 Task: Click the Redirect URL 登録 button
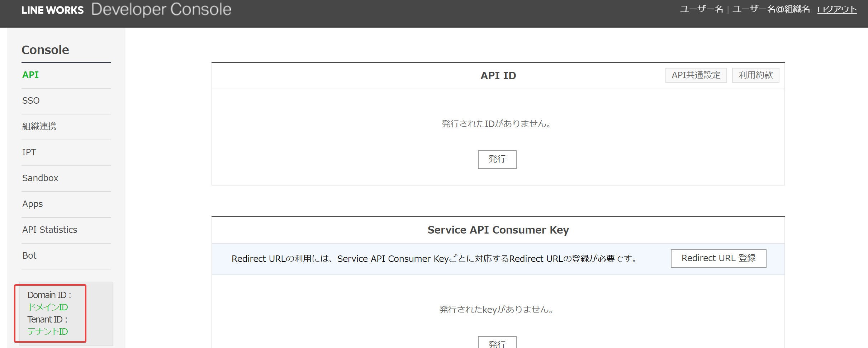click(x=718, y=259)
